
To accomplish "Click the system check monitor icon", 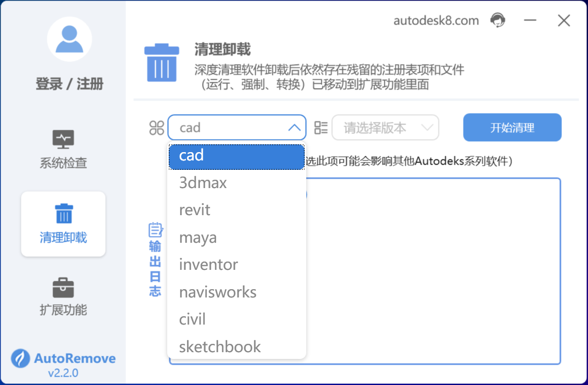I will click(64, 139).
